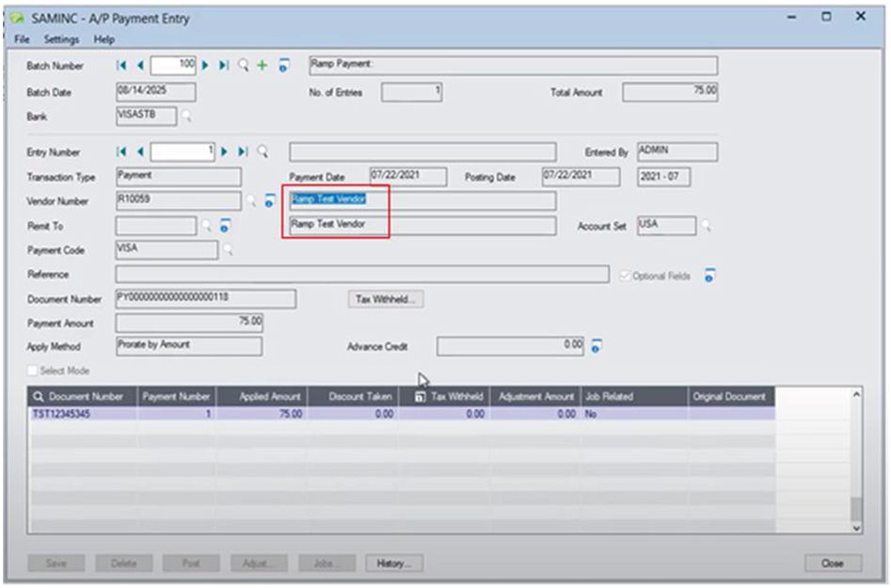891x588 pixels.
Task: Click the Document Number column search icon
Action: 38,396
